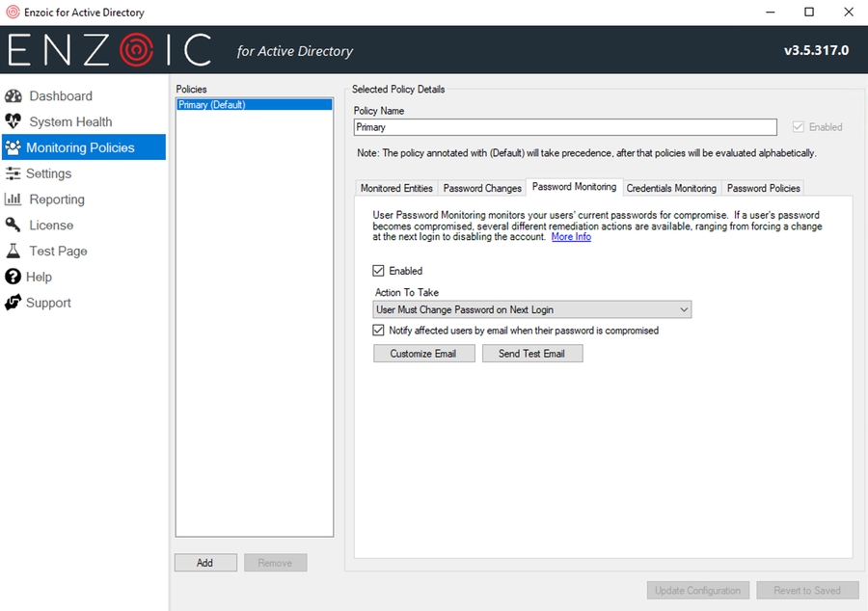This screenshot has width=868, height=611.
Task: Select Primary (Default) in the Policies list
Action: (212, 105)
